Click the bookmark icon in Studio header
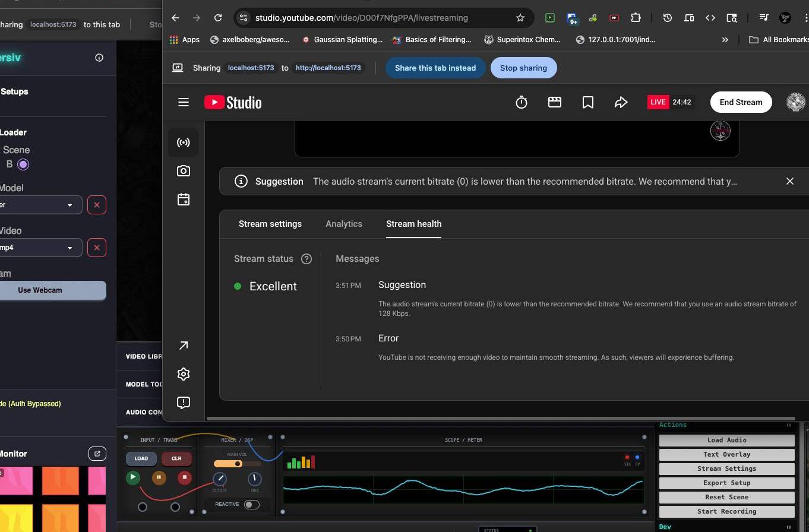 click(x=588, y=102)
